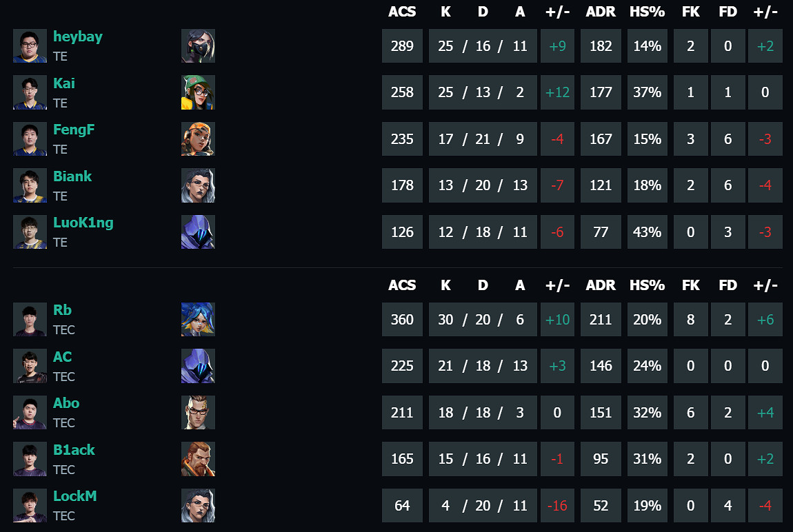Click FengF's ACS value of 235
Viewport: 793px width, 532px height.
[x=402, y=139]
